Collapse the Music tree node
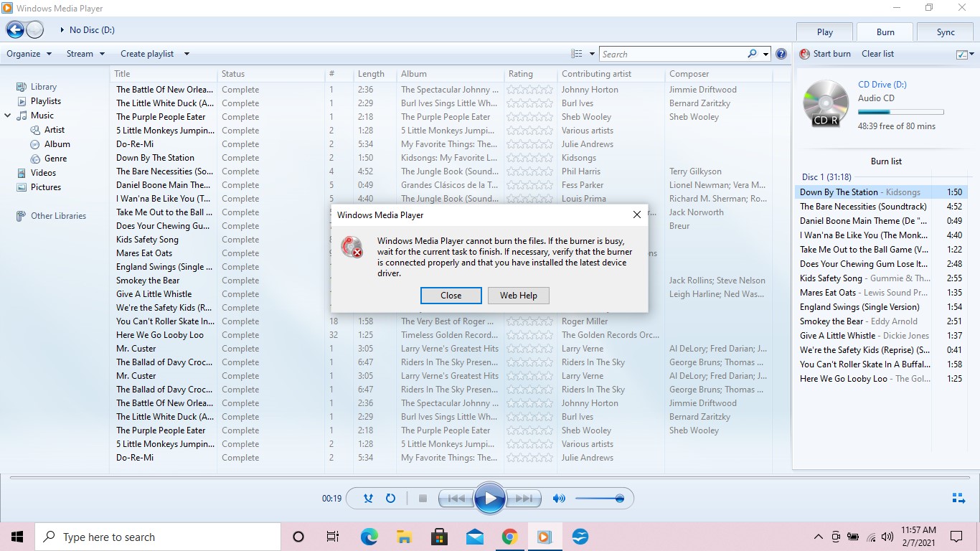Screen dimensions: 980x551 (x=8, y=115)
